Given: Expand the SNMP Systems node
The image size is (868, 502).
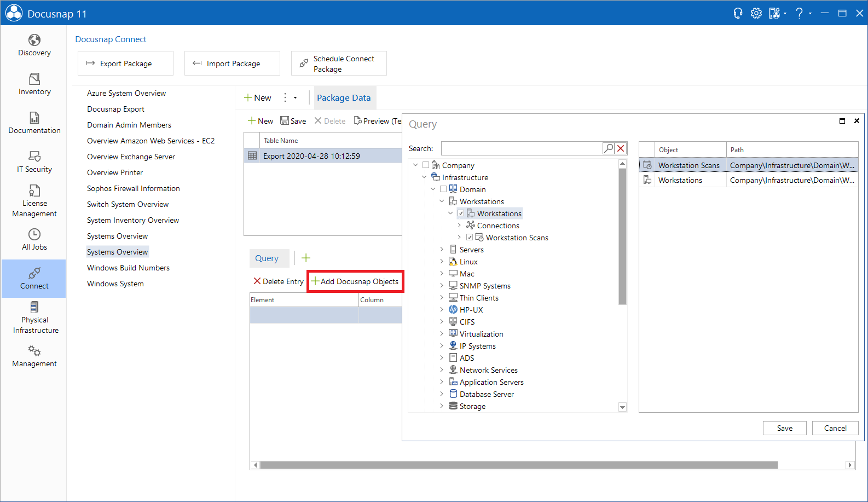Looking at the screenshot, I should [x=442, y=285].
